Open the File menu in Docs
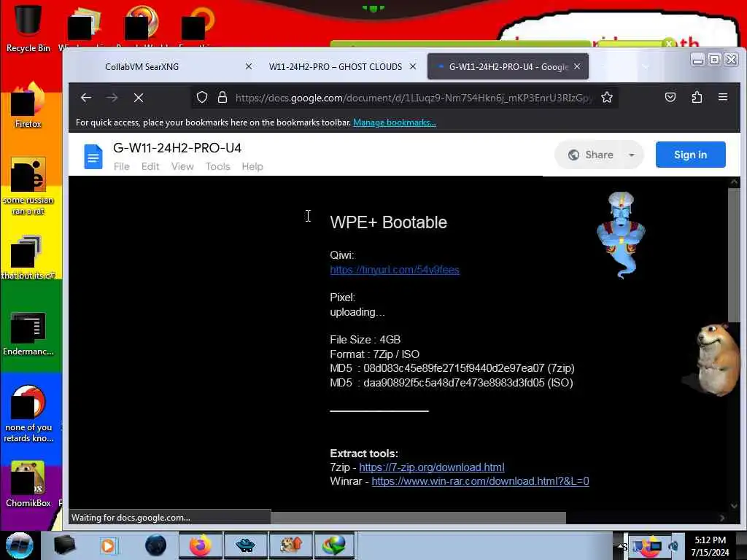The image size is (747, 560). click(122, 167)
